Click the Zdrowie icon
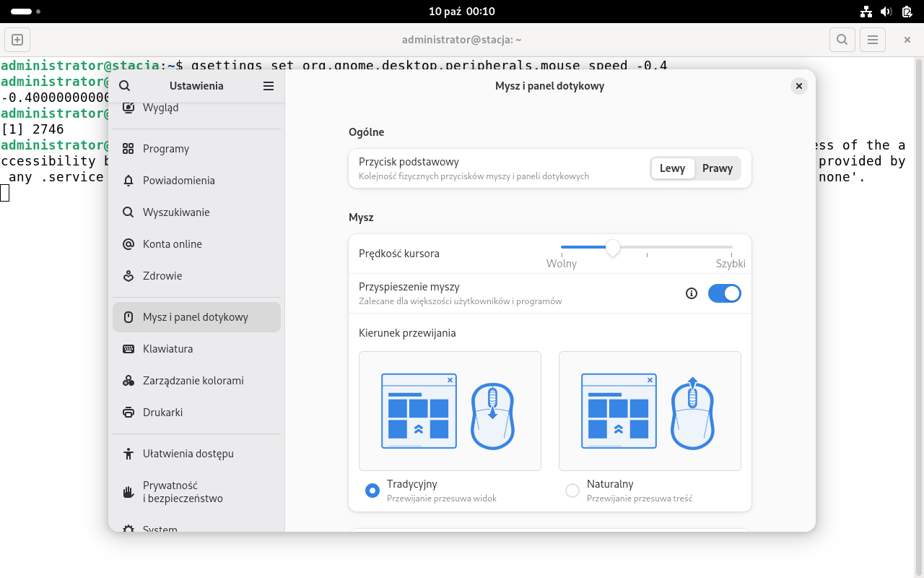This screenshot has height=578, width=924. click(x=128, y=276)
